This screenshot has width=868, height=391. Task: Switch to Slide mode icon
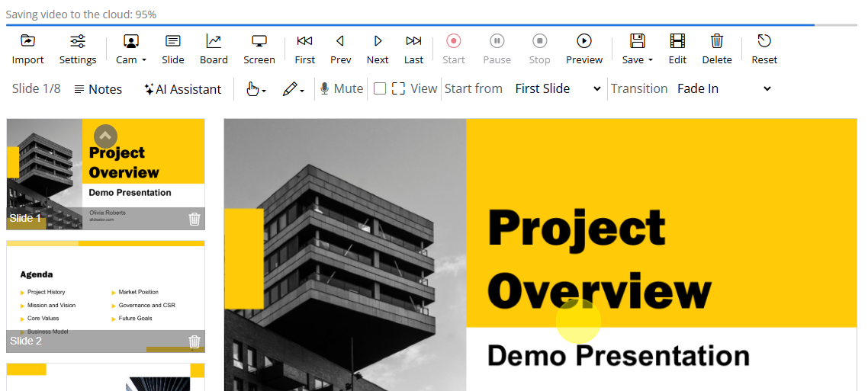[172, 41]
